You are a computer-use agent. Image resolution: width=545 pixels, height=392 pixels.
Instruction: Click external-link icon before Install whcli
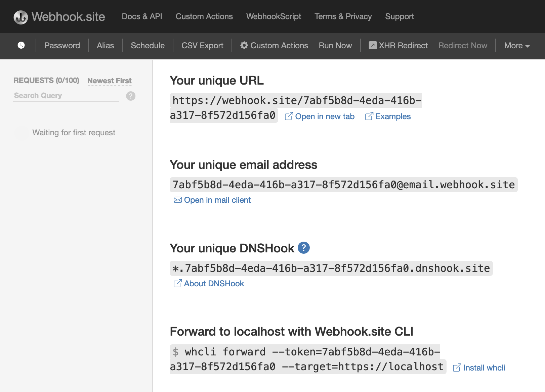point(457,368)
